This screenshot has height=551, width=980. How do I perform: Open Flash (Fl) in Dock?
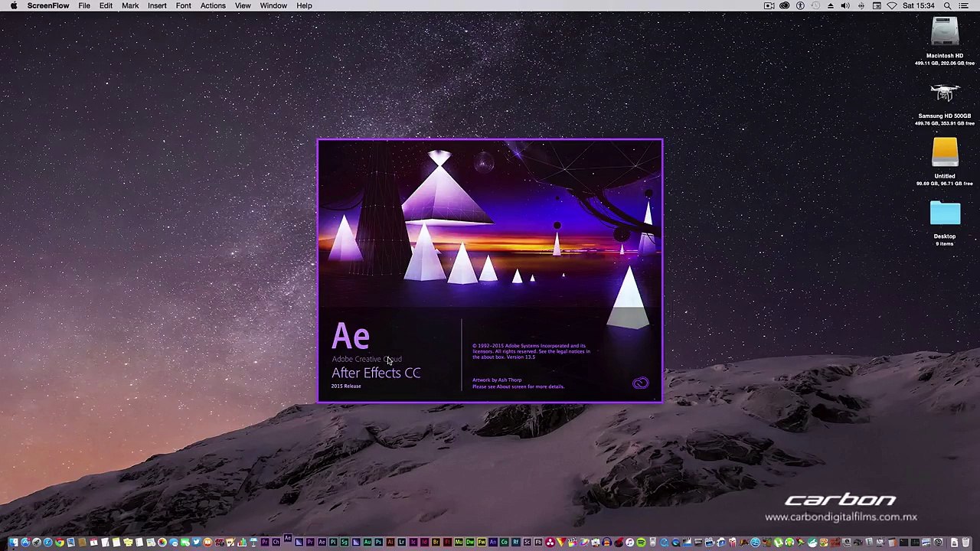point(447,543)
